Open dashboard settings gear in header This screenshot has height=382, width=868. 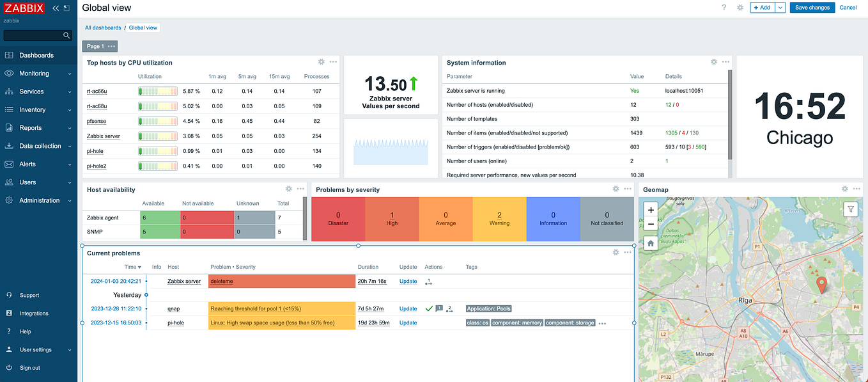coord(740,8)
